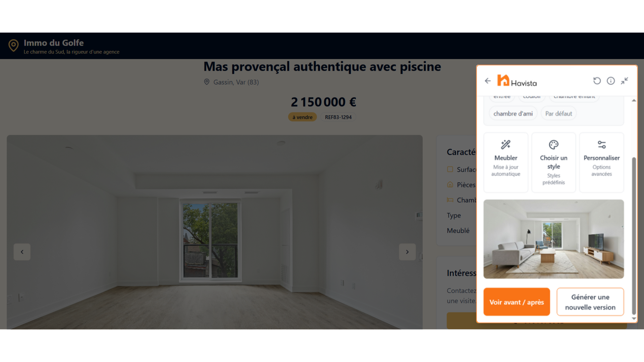
Task: Open the furnished living room preview image
Action: [553, 239]
